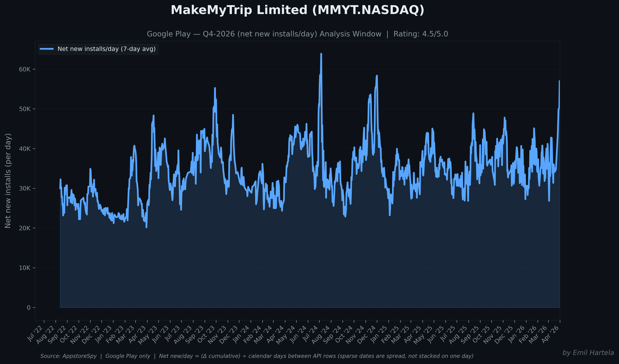Image resolution: width=619 pixels, height=364 pixels.
Task: Click the 50K y-axis tick label
Action: point(25,109)
